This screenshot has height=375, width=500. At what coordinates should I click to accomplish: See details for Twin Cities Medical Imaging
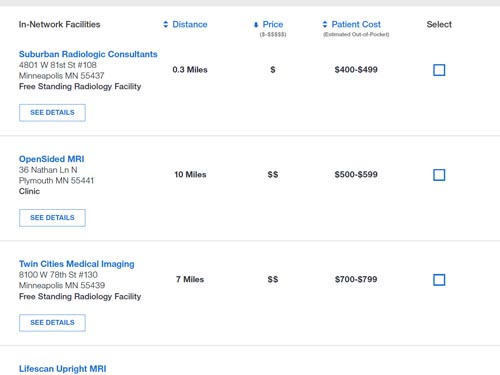pyautogui.click(x=52, y=323)
